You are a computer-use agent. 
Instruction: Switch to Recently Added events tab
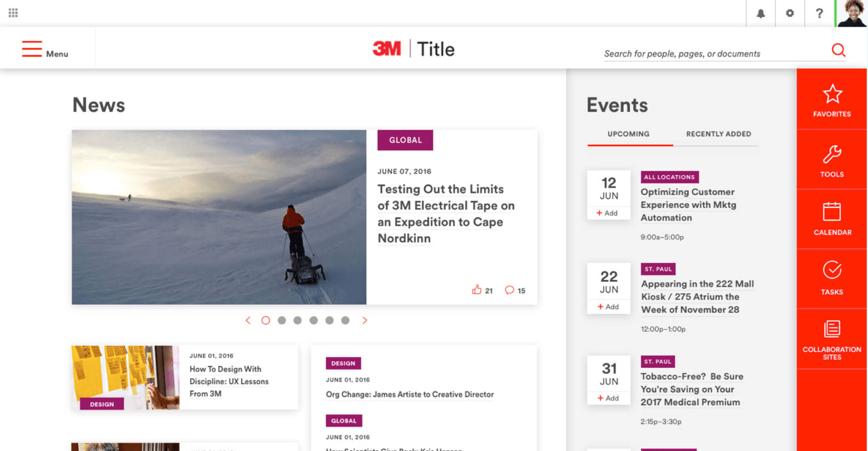[x=718, y=134]
